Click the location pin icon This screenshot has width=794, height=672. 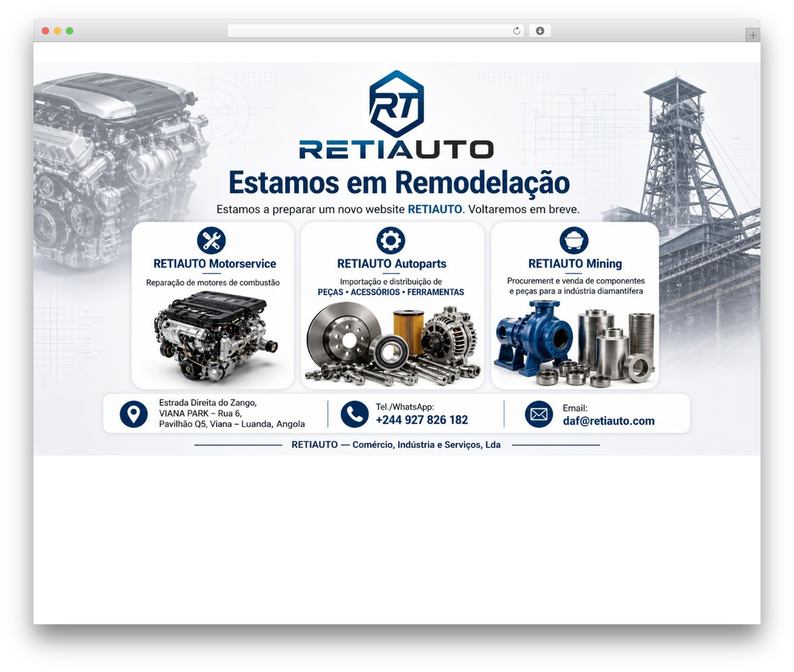click(x=133, y=413)
